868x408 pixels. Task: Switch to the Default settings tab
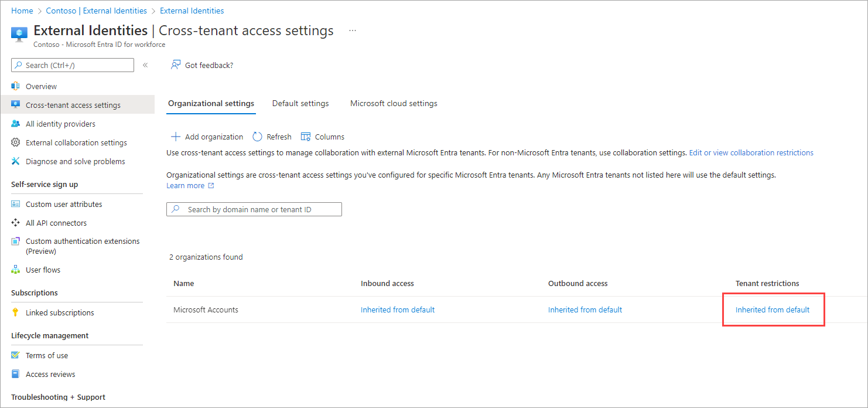click(300, 103)
